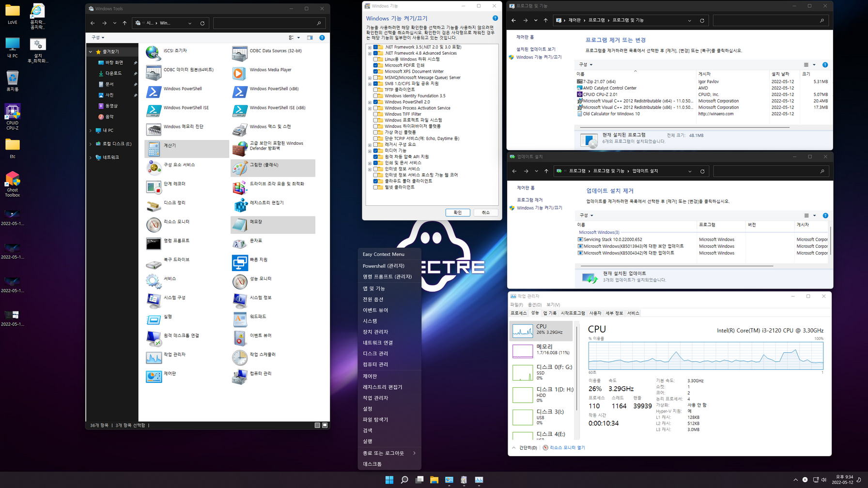Open 리소스 모니터 열기 link
Screen dimensions: 868x488
pyautogui.click(x=567, y=448)
